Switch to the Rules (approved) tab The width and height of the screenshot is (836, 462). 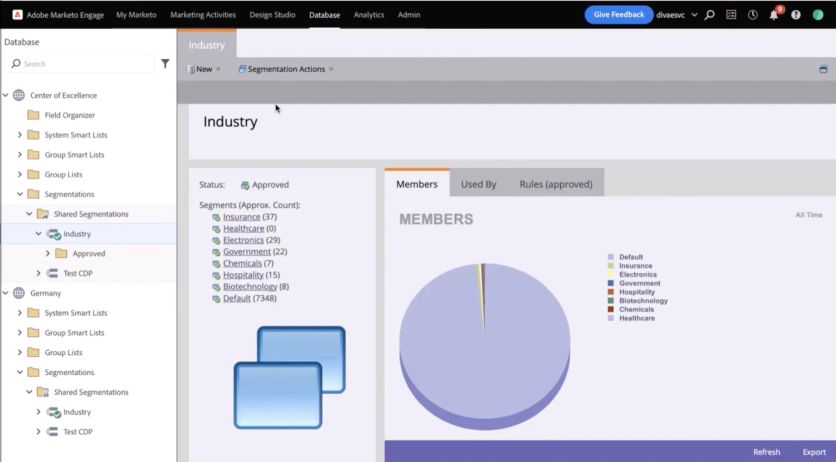click(556, 184)
